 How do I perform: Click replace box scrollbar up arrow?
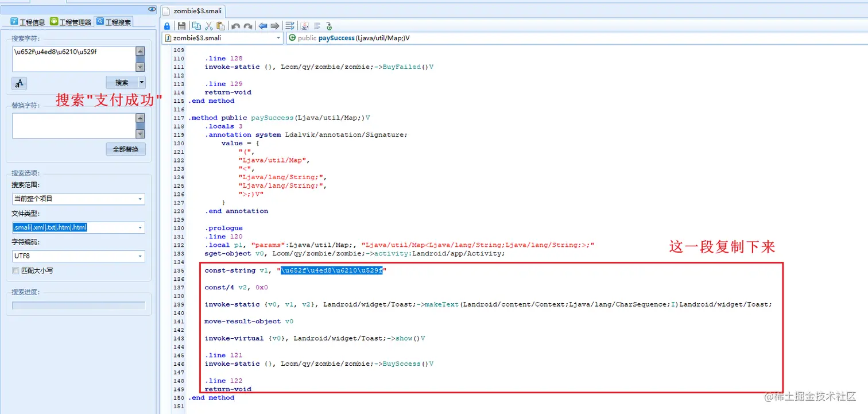[x=140, y=117]
